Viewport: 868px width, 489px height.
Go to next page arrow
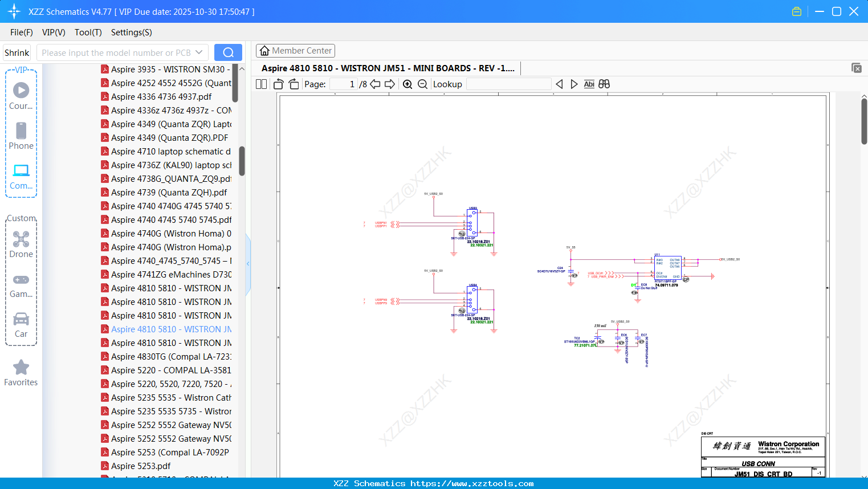click(390, 84)
